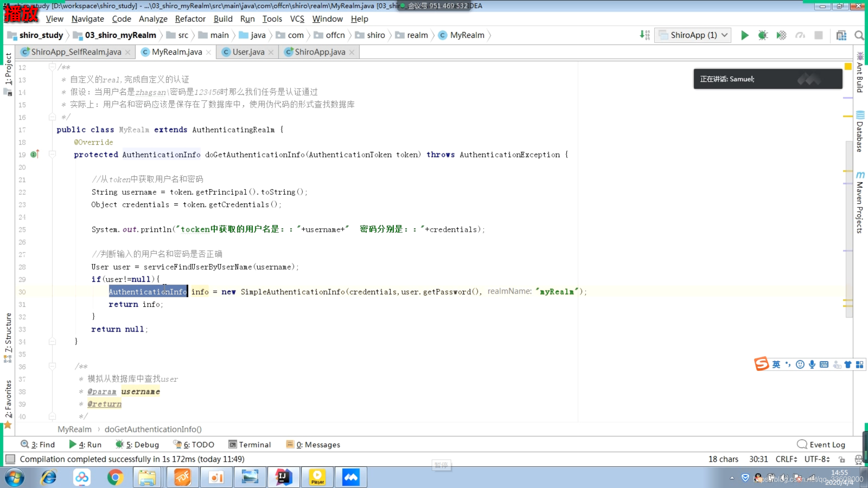The height and width of the screenshot is (488, 868).
Task: Switch to the ShiroApp.java editor tab
Action: tap(320, 52)
